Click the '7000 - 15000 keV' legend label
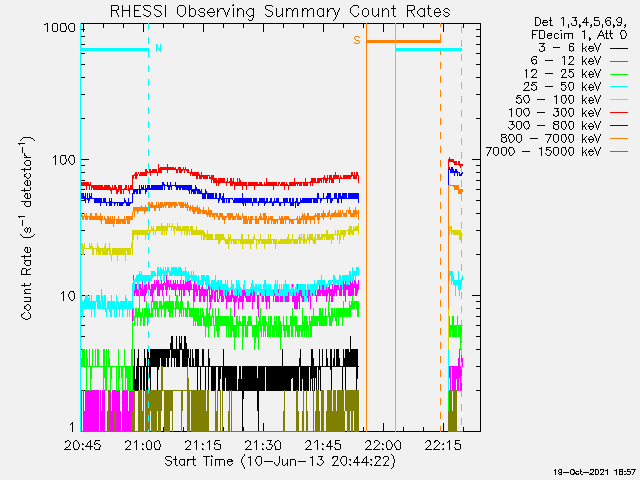This screenshot has height=480, width=640. (543, 152)
